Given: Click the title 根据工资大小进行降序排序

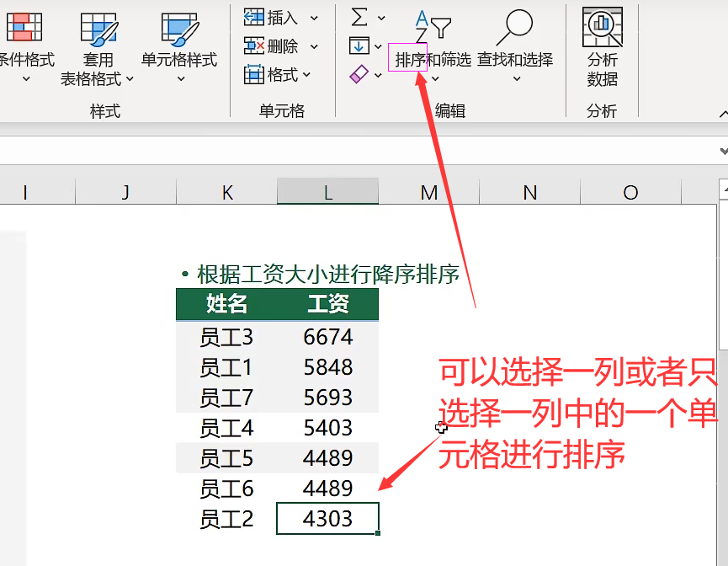Looking at the screenshot, I should coord(327,275).
